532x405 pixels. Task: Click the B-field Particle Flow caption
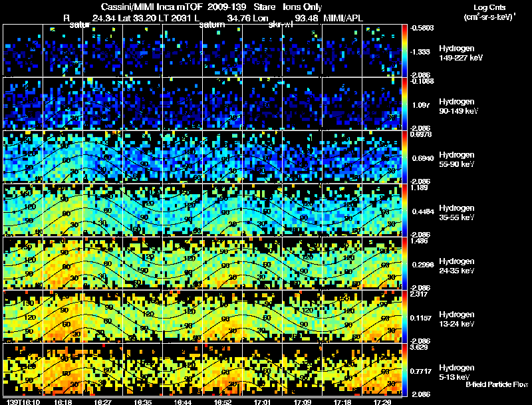coord(497,384)
